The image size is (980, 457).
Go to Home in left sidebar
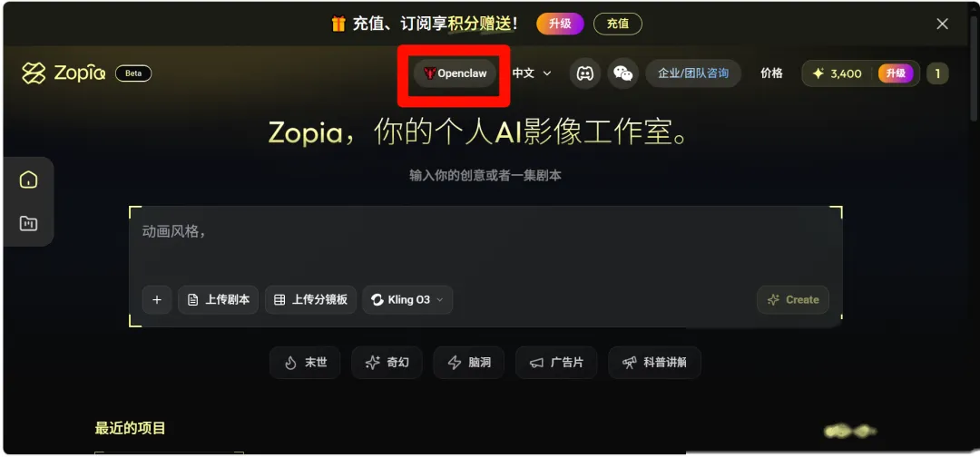point(28,180)
